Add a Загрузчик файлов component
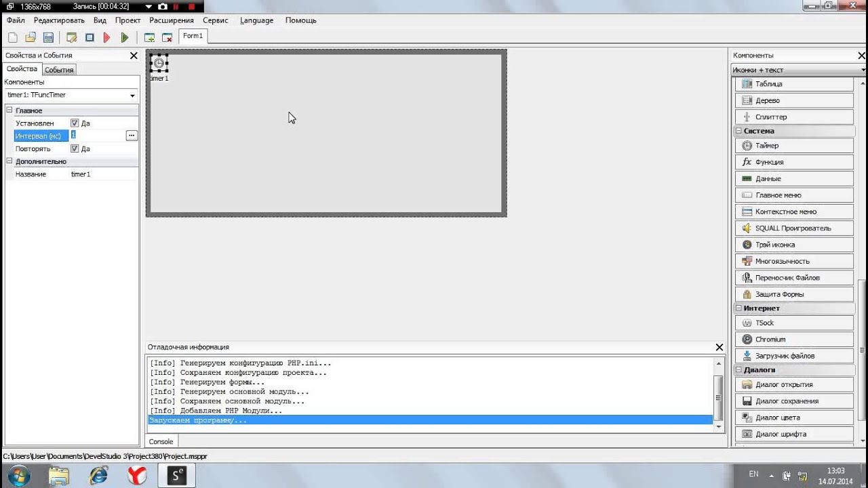The image size is (868, 488). (x=794, y=356)
